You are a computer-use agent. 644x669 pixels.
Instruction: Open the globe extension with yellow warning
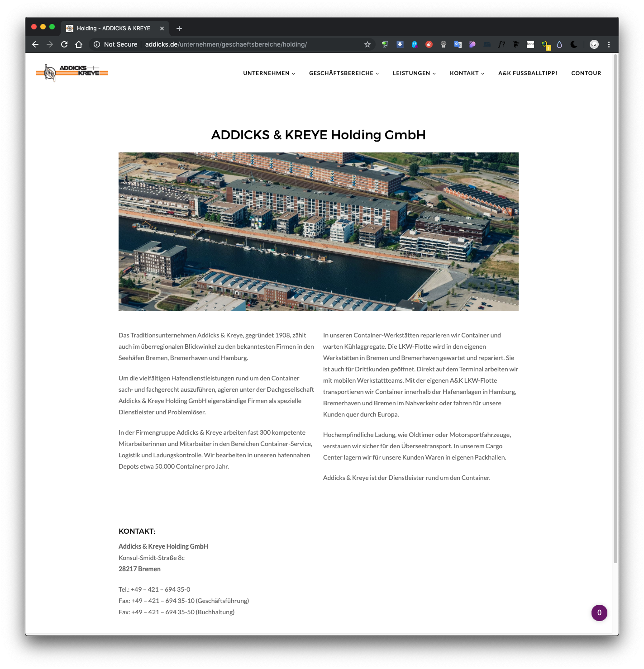pyautogui.click(x=545, y=45)
